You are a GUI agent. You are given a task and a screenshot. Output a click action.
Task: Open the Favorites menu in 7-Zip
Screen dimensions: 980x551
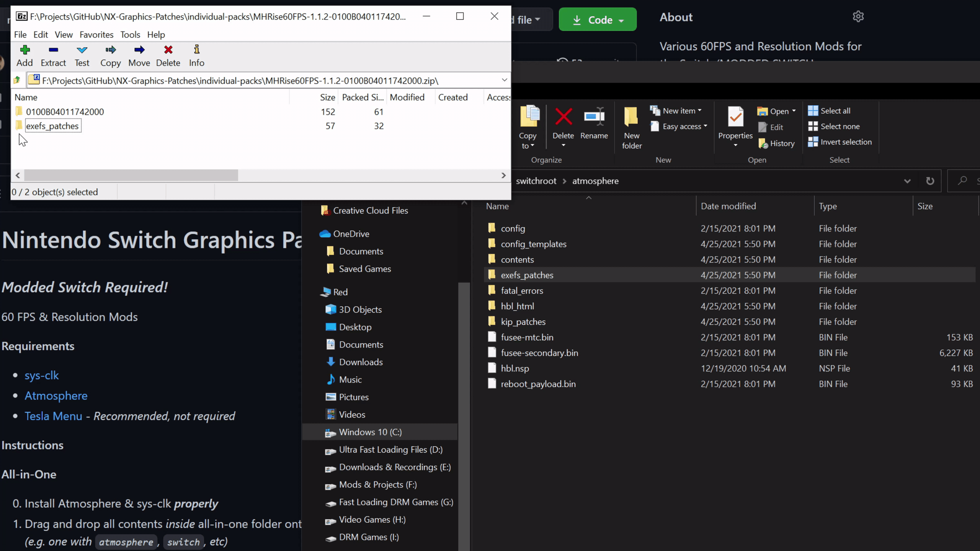pos(96,34)
